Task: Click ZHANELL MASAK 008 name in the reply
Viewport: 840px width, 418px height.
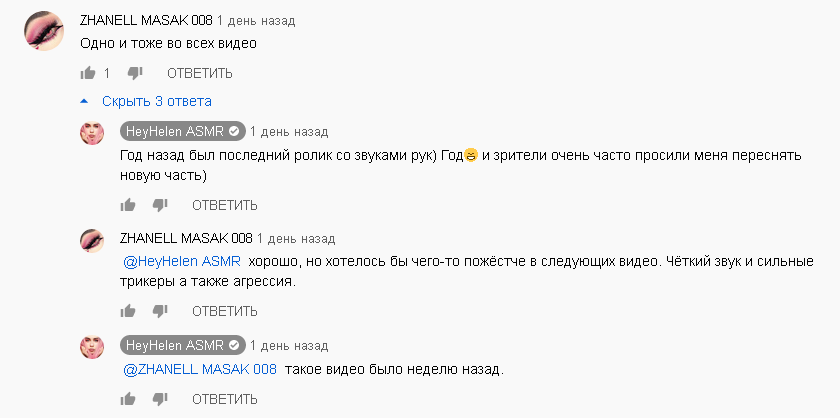Action: (x=186, y=238)
